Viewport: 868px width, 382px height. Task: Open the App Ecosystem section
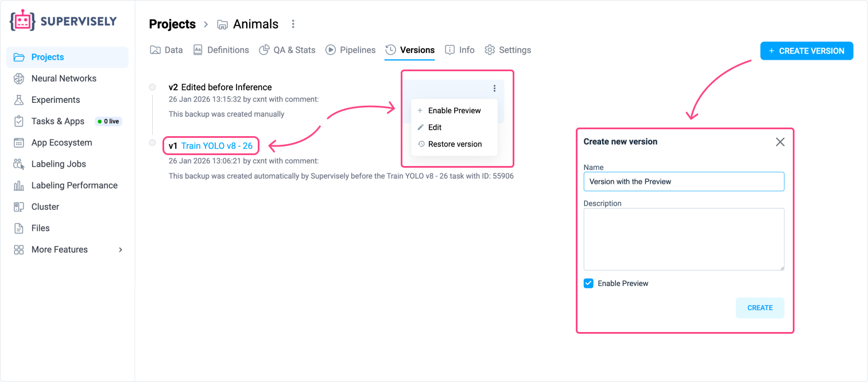(61, 142)
